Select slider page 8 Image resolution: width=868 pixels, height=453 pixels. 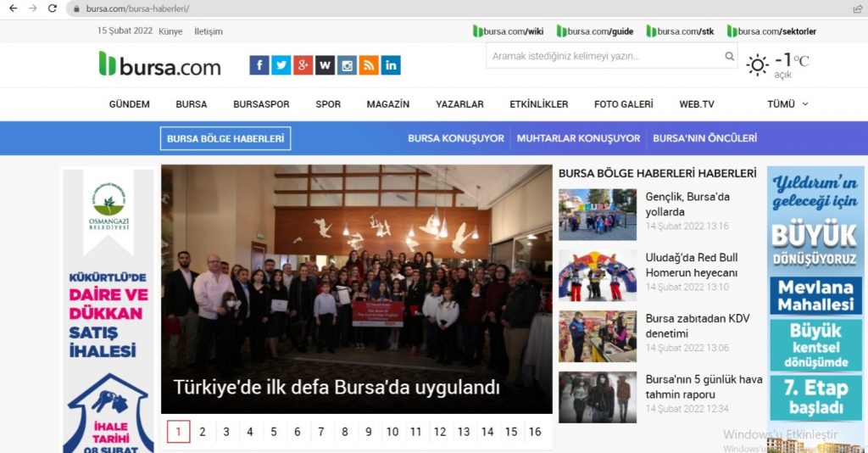tap(345, 432)
